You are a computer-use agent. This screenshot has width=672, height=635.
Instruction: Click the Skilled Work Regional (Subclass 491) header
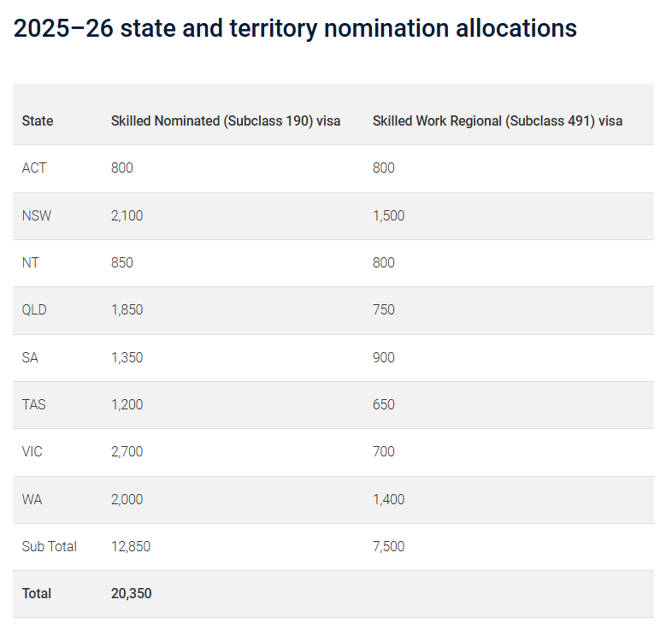[497, 121]
